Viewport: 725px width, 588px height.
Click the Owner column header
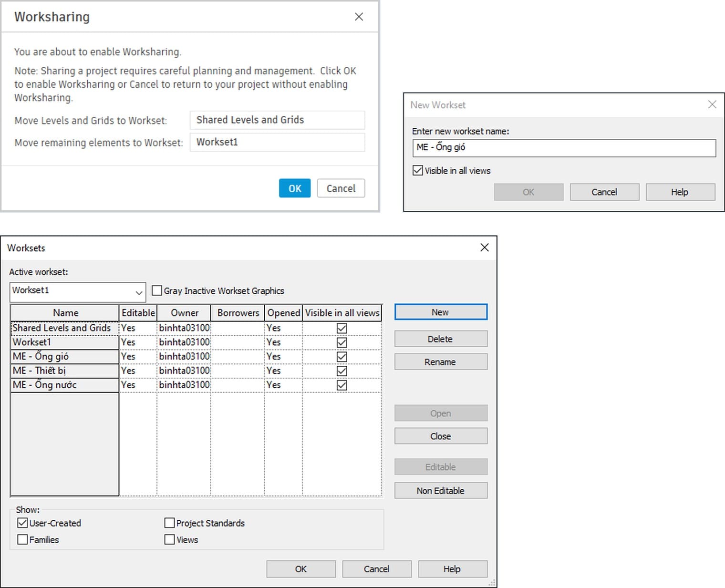pos(184,313)
